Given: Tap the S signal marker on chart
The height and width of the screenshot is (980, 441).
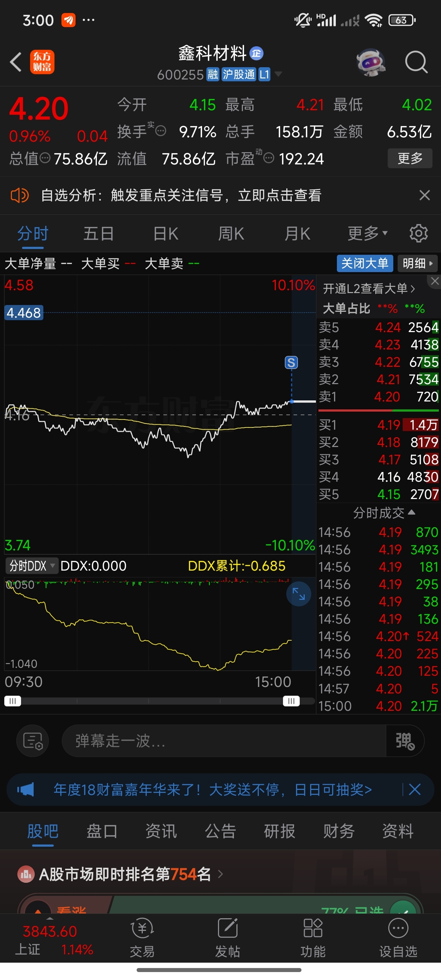Looking at the screenshot, I should 291,362.
